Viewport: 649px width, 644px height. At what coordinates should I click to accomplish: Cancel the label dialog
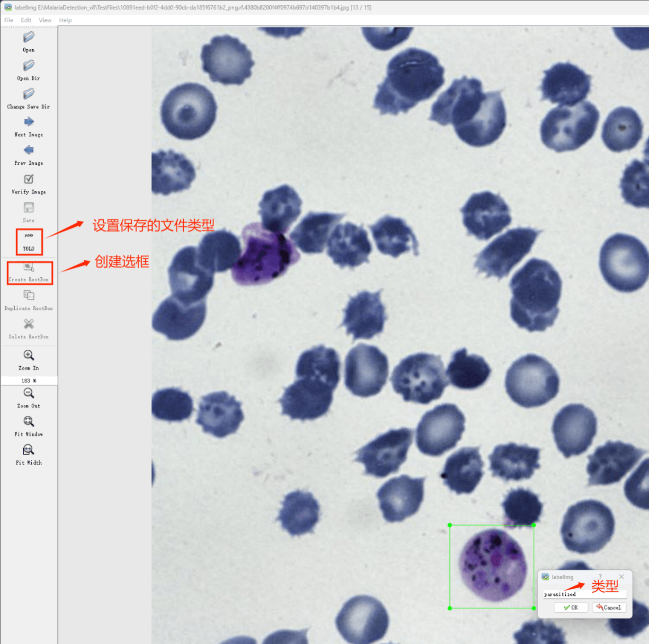(609, 608)
